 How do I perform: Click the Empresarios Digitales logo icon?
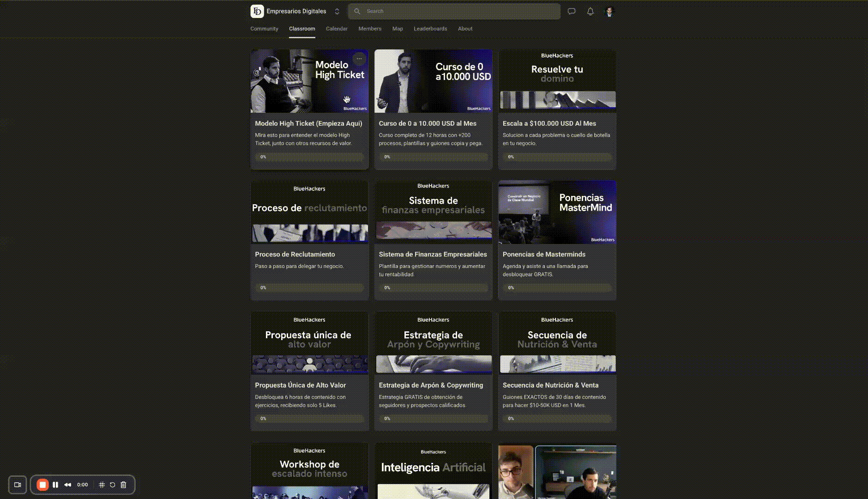point(257,11)
